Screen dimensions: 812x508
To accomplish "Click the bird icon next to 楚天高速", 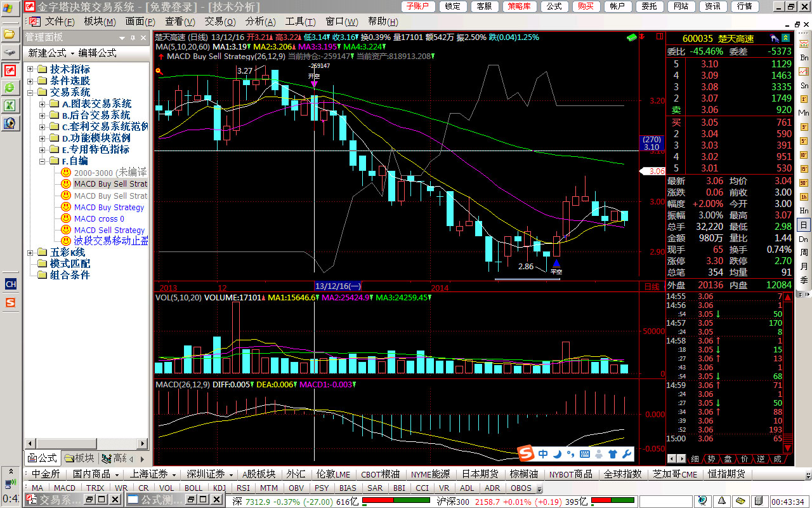I will click(x=775, y=39).
